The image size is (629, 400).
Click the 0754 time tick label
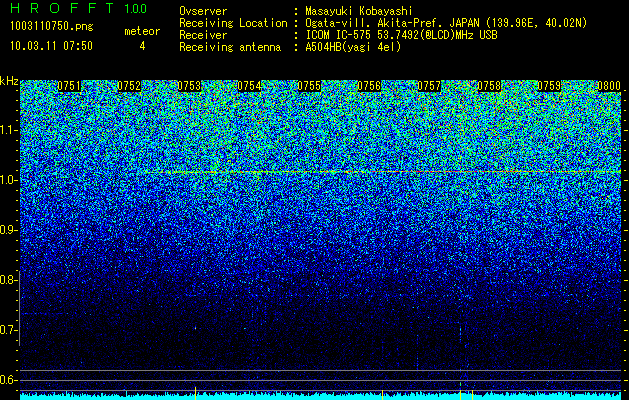point(249,86)
